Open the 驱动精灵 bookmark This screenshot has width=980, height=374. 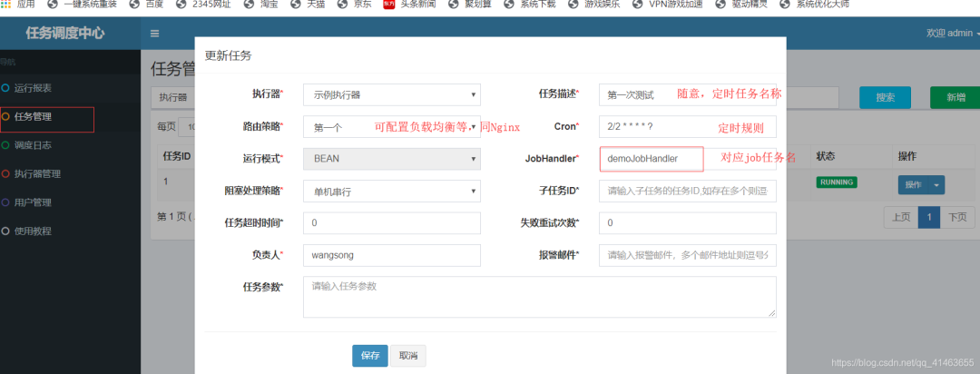[743, 5]
